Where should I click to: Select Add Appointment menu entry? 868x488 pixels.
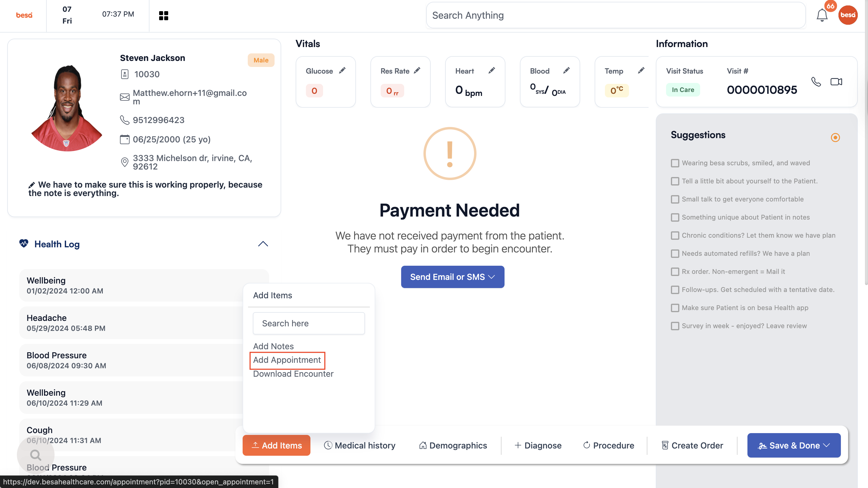287,360
